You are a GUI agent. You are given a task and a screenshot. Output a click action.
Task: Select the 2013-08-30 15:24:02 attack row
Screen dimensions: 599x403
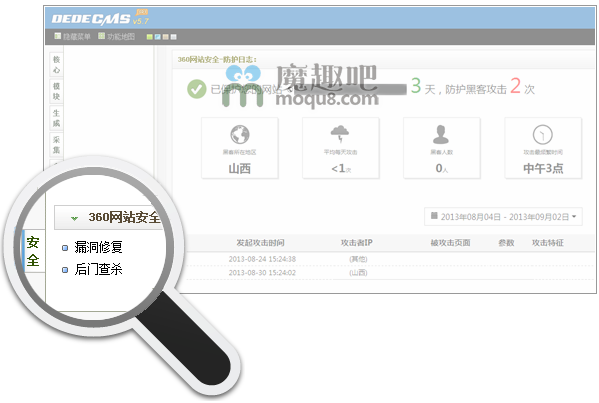(x=390, y=273)
